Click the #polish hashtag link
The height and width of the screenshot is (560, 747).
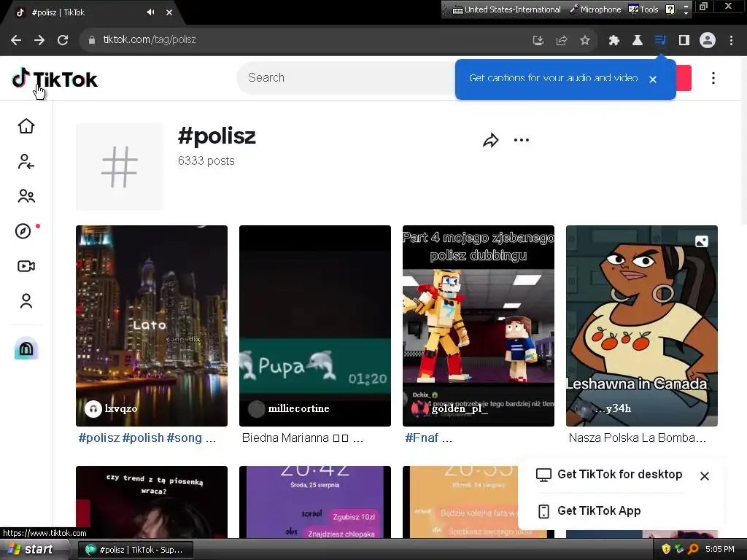click(143, 437)
